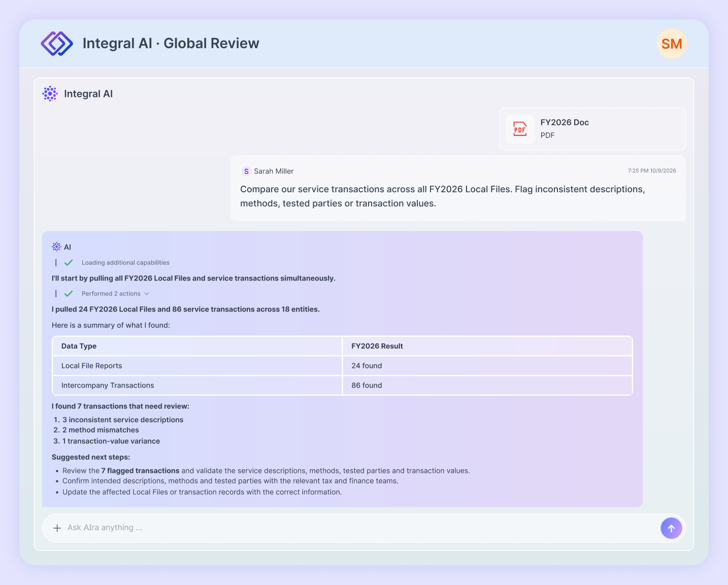Click the Integral AI sparkle icon in chat header
The width and height of the screenshot is (728, 585).
click(x=50, y=94)
